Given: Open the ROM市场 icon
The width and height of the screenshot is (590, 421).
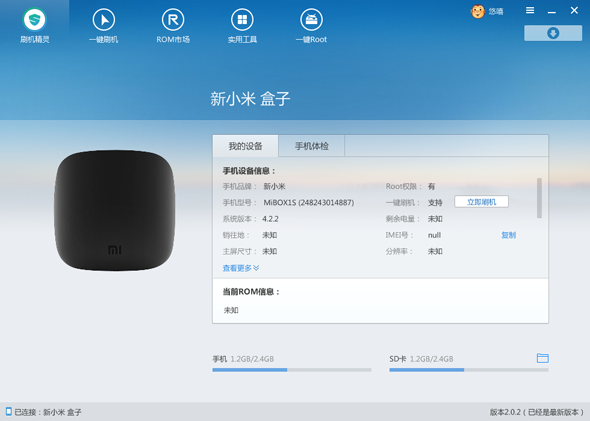Looking at the screenshot, I should tap(173, 20).
